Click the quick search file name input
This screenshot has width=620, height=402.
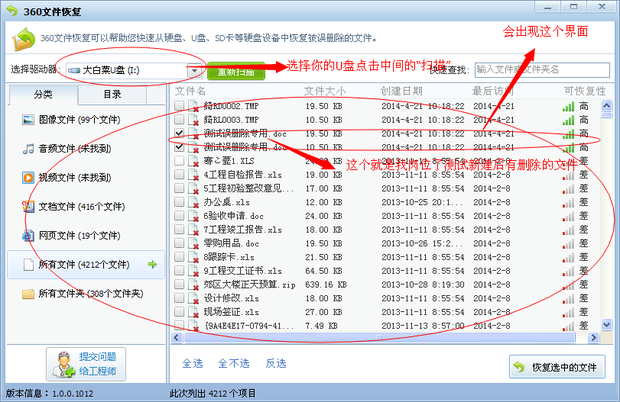click(542, 70)
